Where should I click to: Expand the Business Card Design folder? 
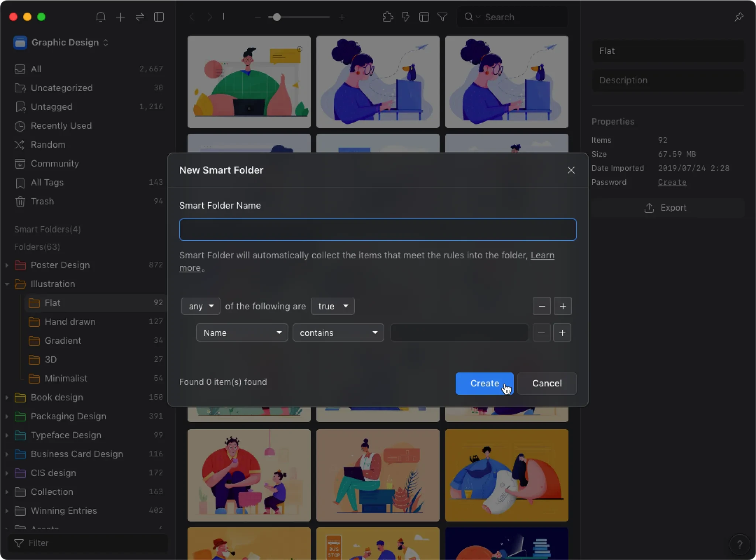tap(7, 454)
